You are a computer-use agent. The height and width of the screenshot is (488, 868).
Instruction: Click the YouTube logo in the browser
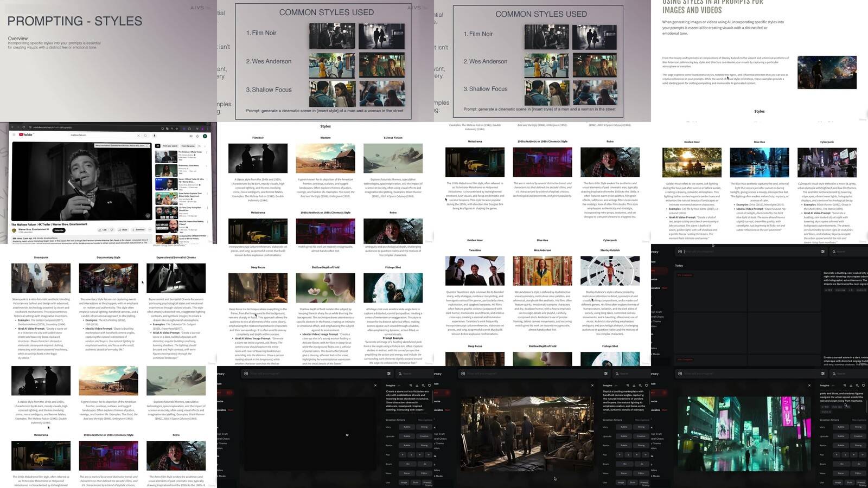coord(25,134)
